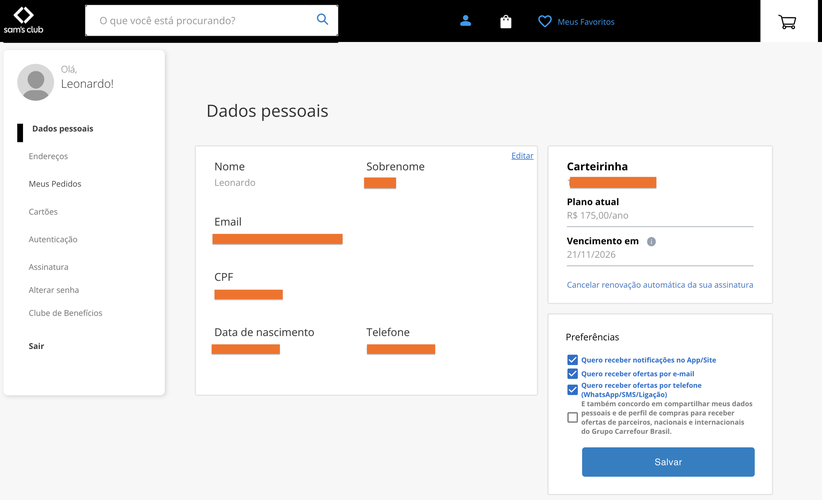Open the user account icon

point(466,21)
